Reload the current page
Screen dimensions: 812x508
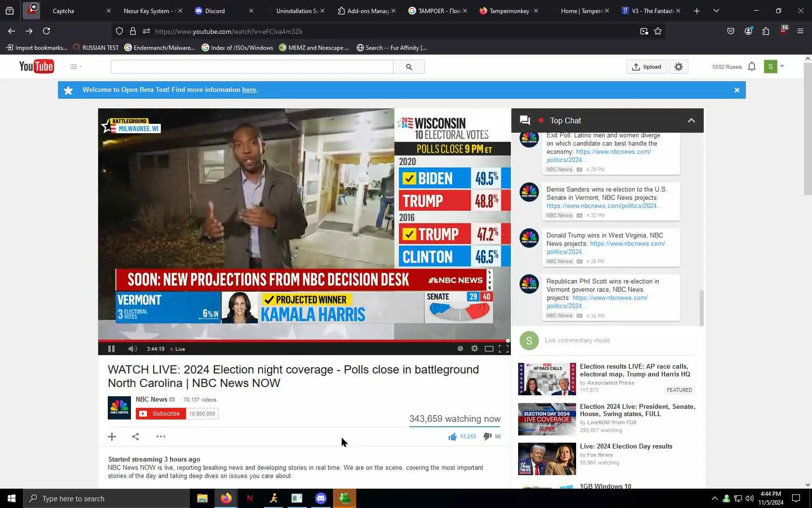click(x=46, y=31)
